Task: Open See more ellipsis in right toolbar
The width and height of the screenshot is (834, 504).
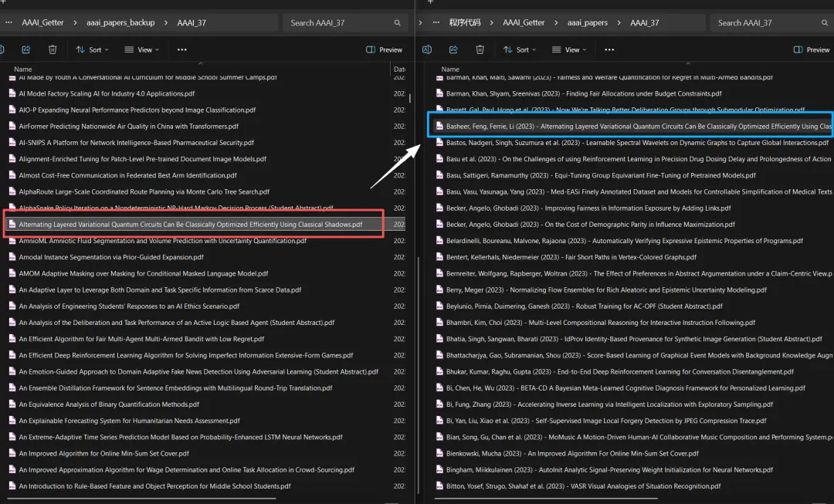Action: (609, 49)
